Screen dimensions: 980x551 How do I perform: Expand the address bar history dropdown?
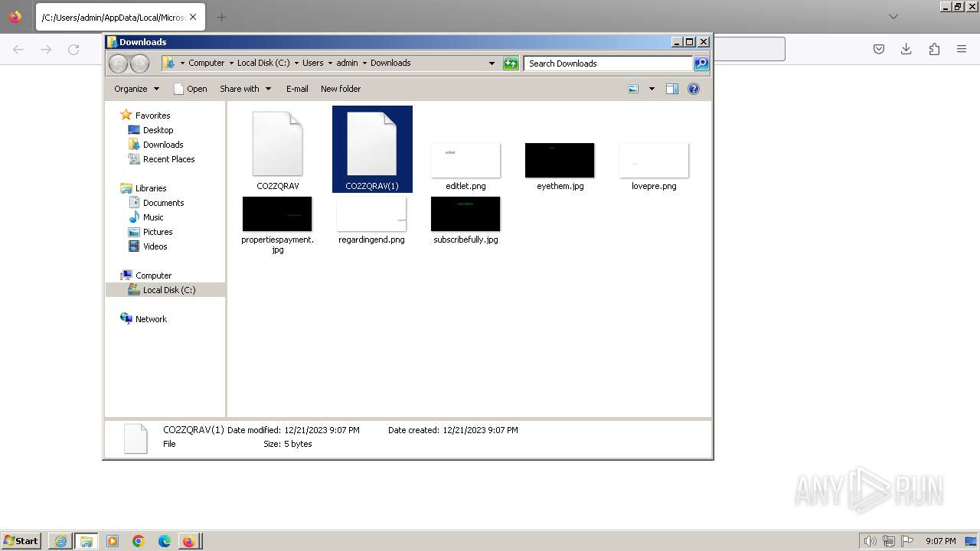point(492,64)
